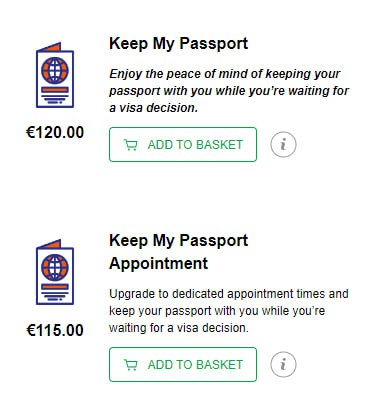Click the passport icon above €120.00
376x409 pixels.
click(x=55, y=75)
